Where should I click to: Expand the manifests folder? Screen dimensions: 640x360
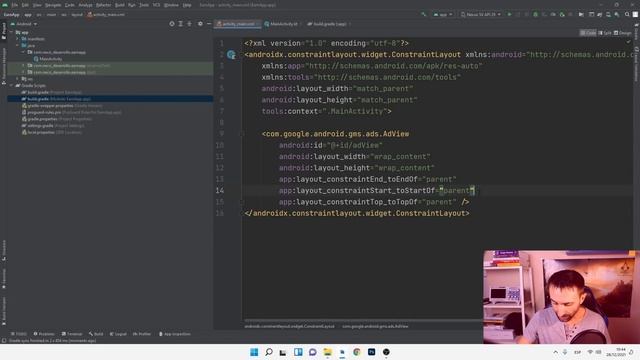pyautogui.click(x=18, y=39)
